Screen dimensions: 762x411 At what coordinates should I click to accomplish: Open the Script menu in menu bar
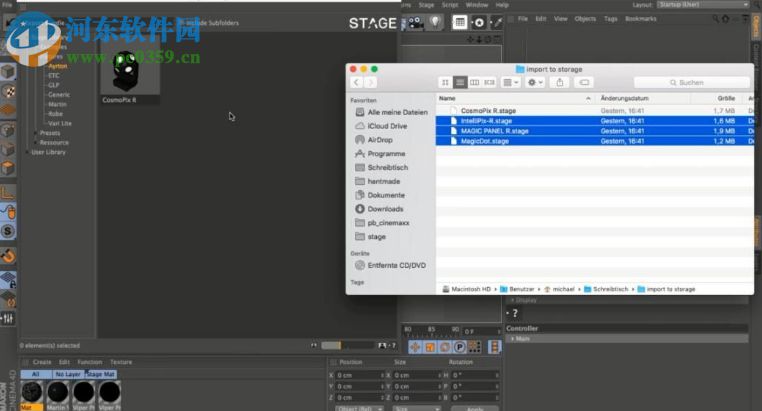click(x=450, y=5)
